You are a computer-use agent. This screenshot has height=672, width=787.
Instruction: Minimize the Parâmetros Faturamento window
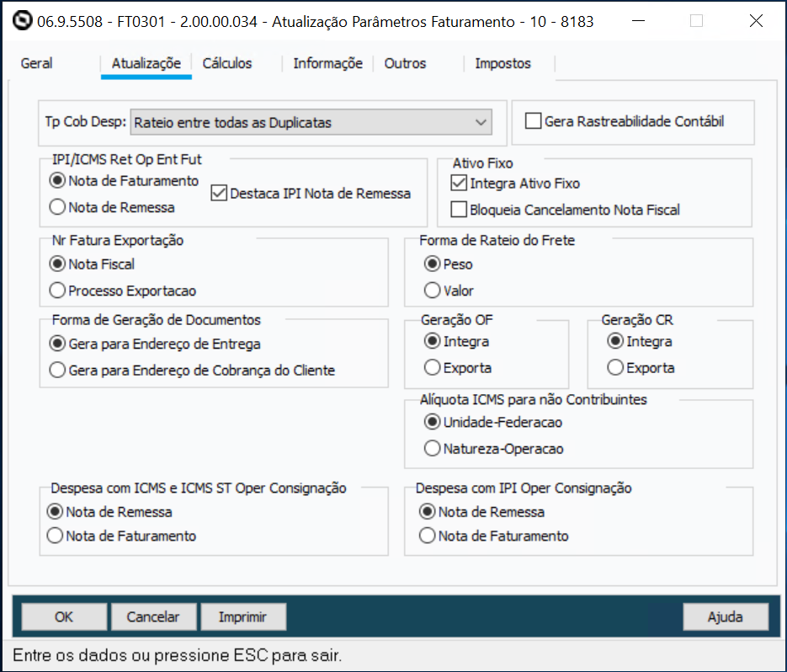click(x=638, y=21)
